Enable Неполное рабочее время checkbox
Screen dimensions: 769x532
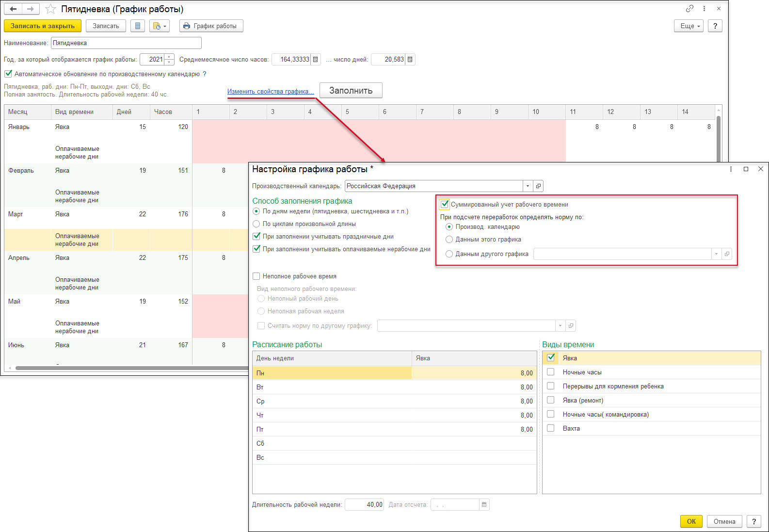pyautogui.click(x=256, y=276)
